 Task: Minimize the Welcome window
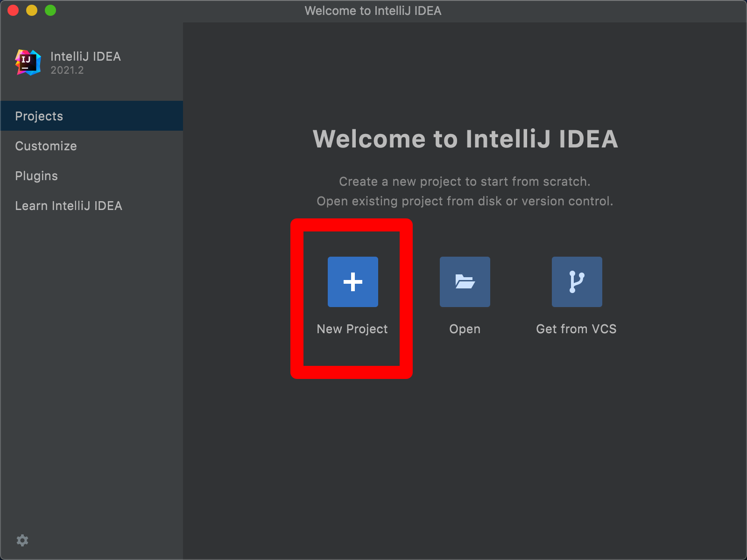click(x=32, y=10)
